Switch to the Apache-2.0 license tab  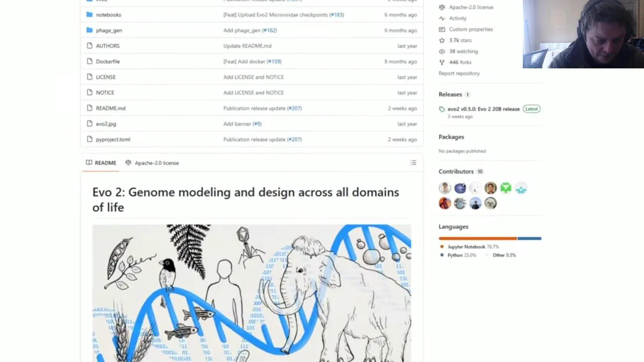(152, 163)
